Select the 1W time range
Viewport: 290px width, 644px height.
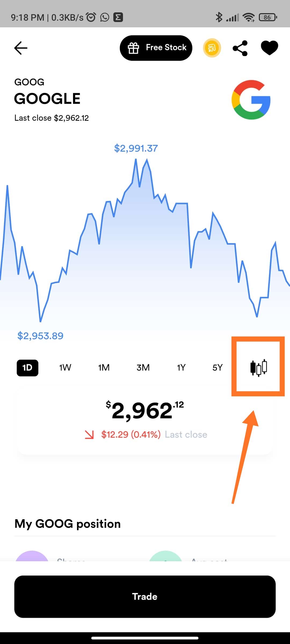click(65, 368)
